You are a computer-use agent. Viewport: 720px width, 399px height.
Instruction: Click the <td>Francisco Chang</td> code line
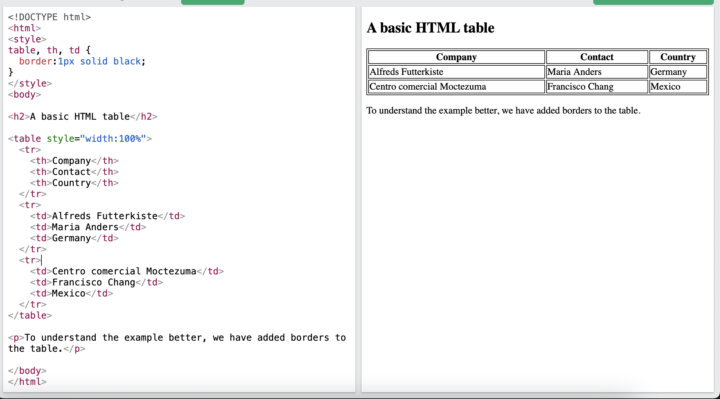[x=96, y=282]
